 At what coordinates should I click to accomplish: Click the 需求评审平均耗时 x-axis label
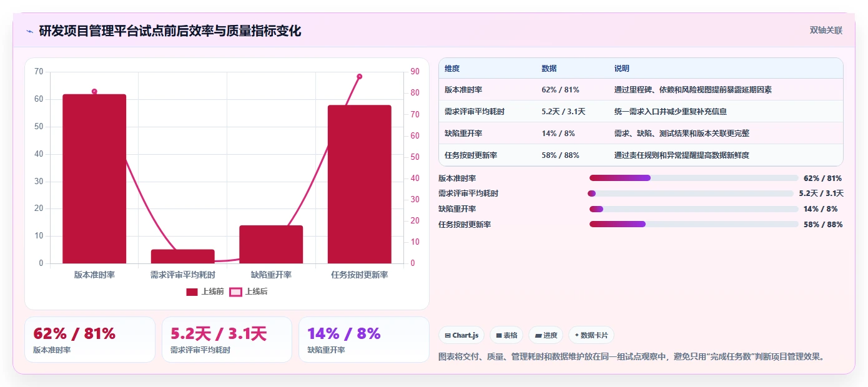[x=183, y=275]
